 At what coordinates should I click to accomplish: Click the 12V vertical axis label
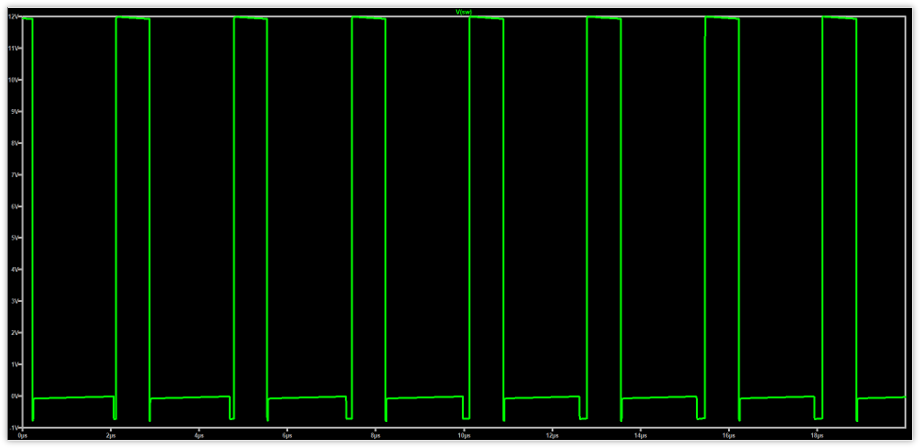[x=12, y=16]
